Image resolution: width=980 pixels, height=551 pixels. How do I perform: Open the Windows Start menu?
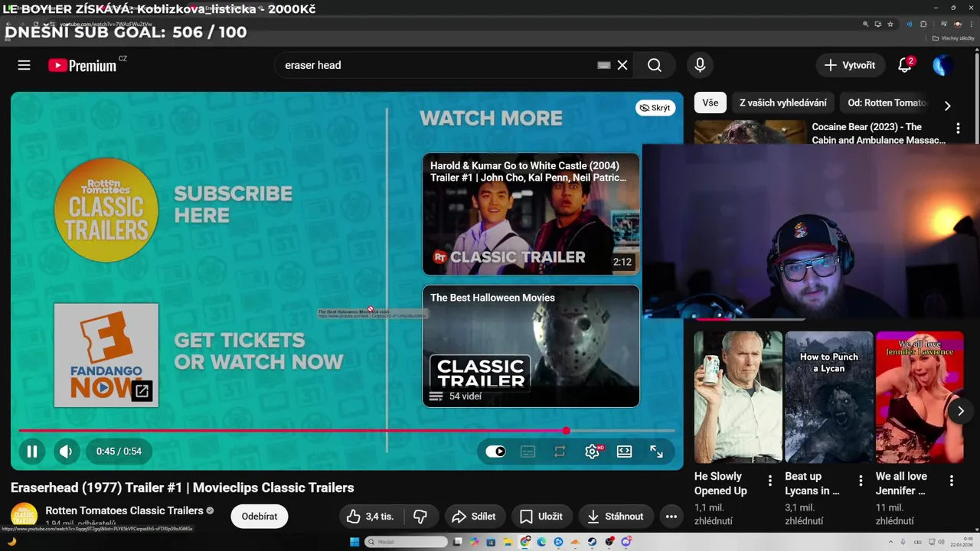[x=354, y=542]
